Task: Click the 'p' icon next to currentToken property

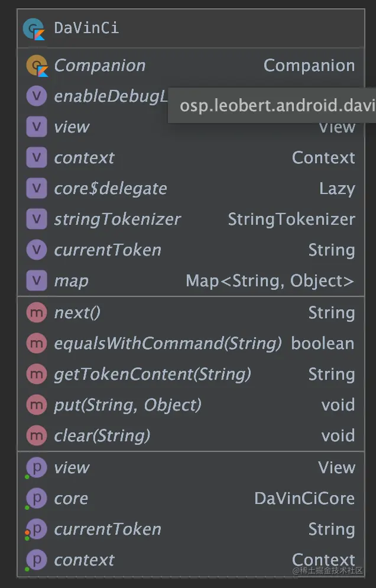Action: click(x=36, y=529)
